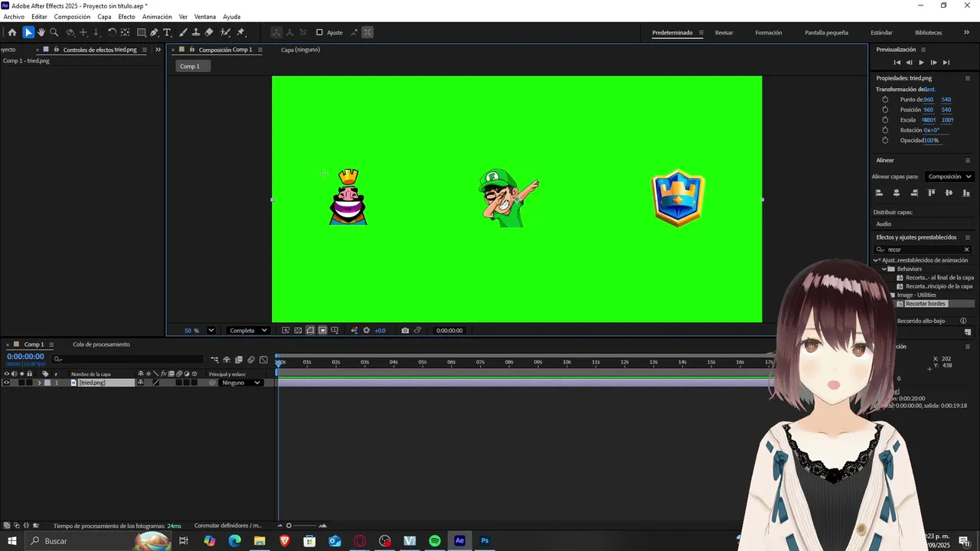Select the Rotation tool

click(x=112, y=32)
